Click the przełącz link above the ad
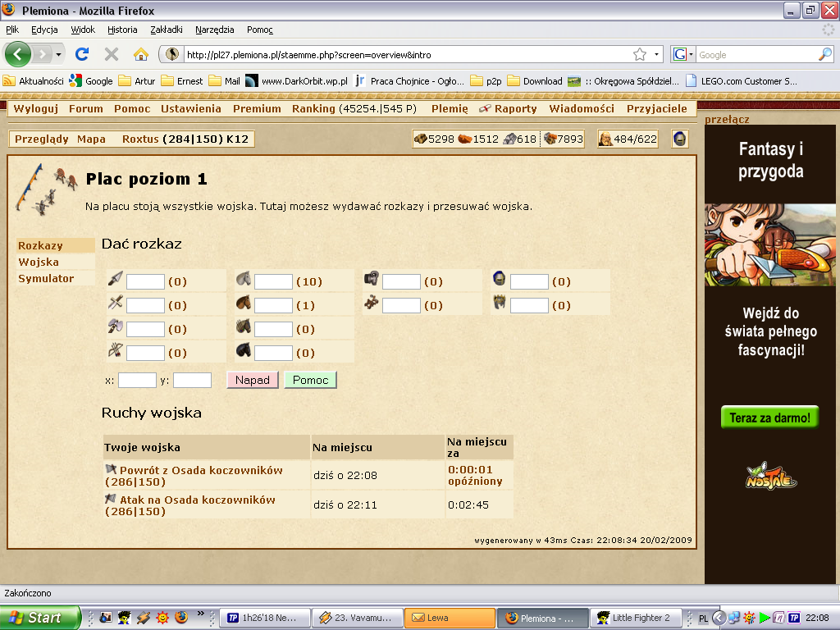This screenshot has width=840, height=630. (727, 119)
